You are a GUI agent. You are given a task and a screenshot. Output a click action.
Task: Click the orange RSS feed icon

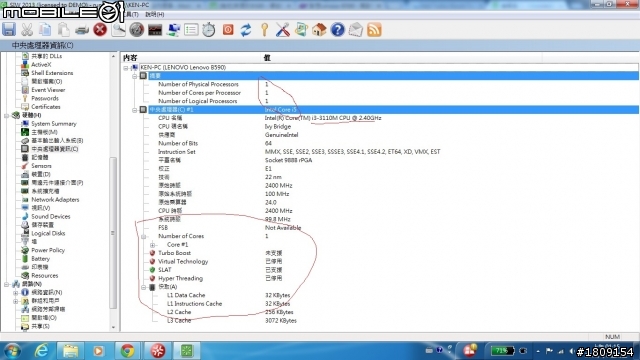(374, 30)
